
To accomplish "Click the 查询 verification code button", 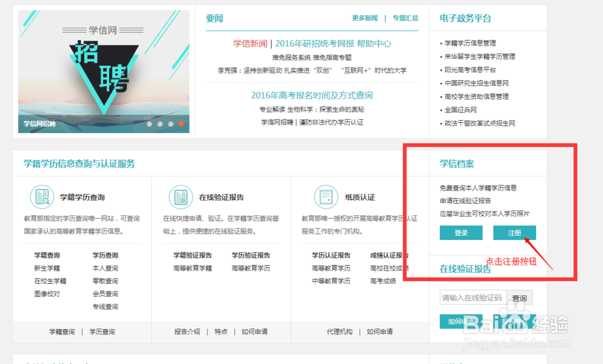I will (519, 297).
